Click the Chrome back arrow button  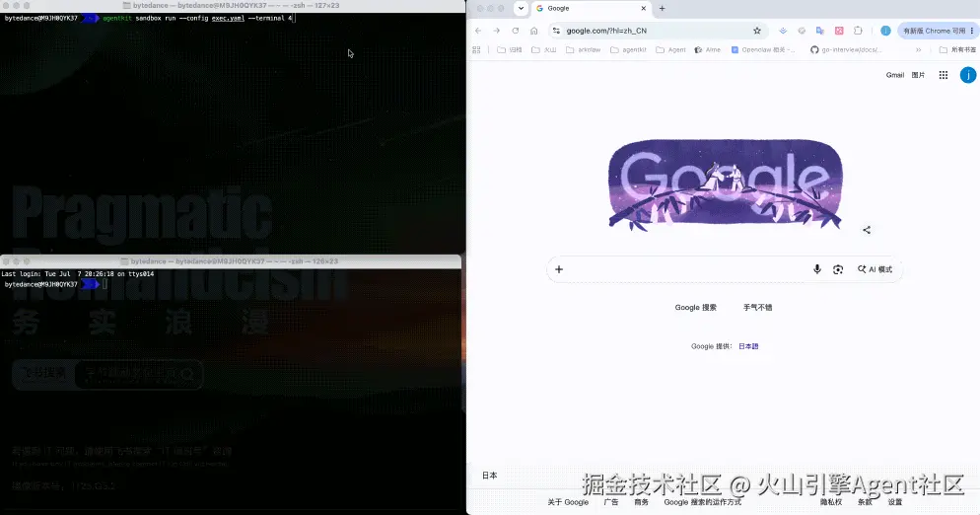point(478,31)
